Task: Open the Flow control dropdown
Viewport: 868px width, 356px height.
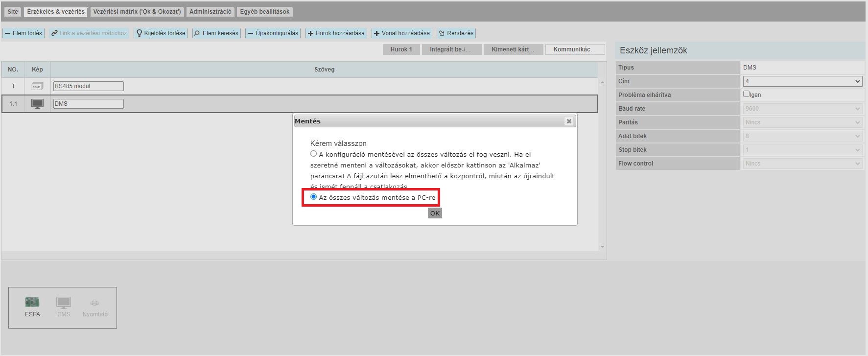Action: tap(802, 164)
